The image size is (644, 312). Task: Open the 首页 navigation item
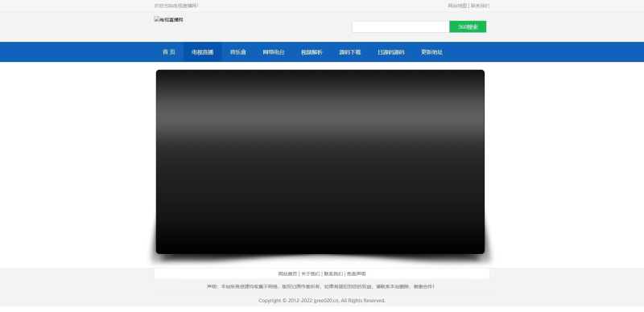coord(169,52)
